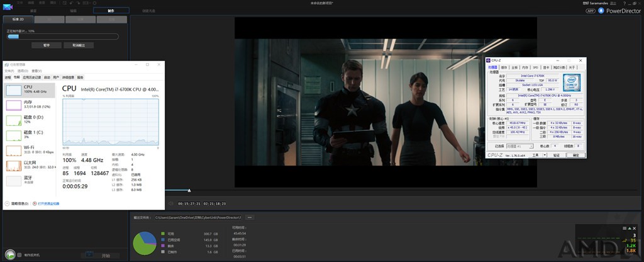
Task: Click 工具 button in CPU-Z
Action: [x=536, y=155]
